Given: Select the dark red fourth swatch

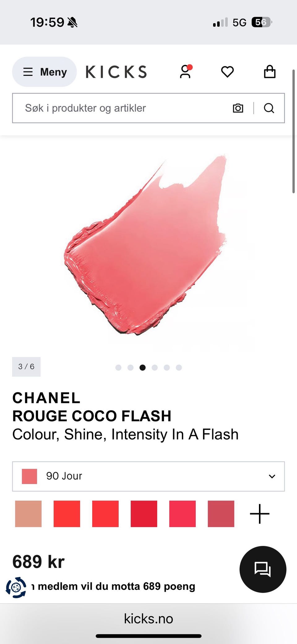Looking at the screenshot, I should 144,514.
